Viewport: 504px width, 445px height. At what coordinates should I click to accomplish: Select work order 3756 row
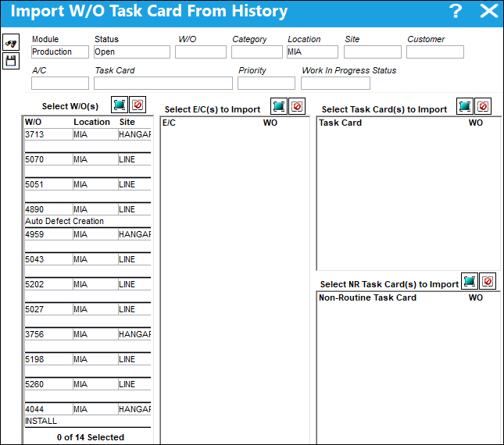point(88,335)
